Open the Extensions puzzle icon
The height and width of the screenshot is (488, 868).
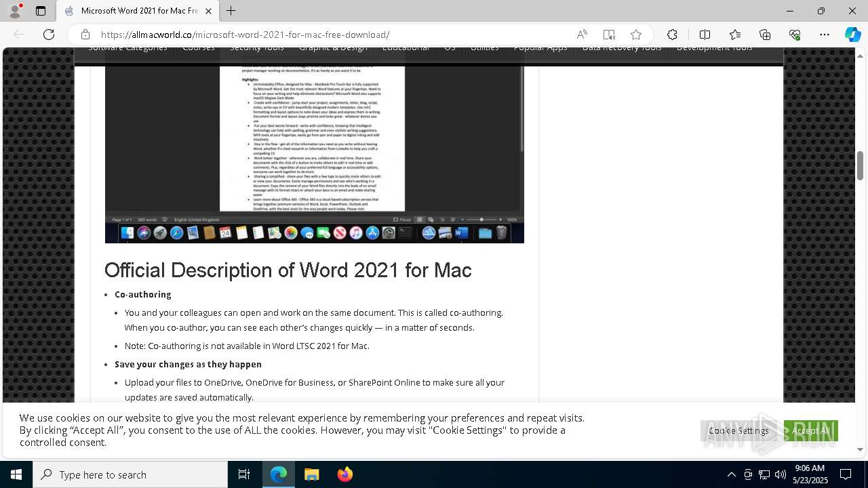click(672, 35)
